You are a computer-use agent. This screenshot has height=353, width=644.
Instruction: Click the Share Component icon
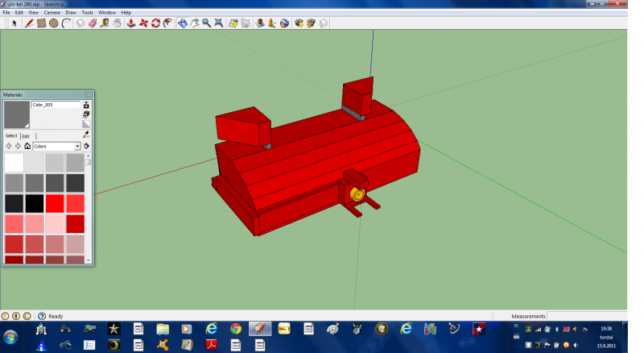coord(324,23)
